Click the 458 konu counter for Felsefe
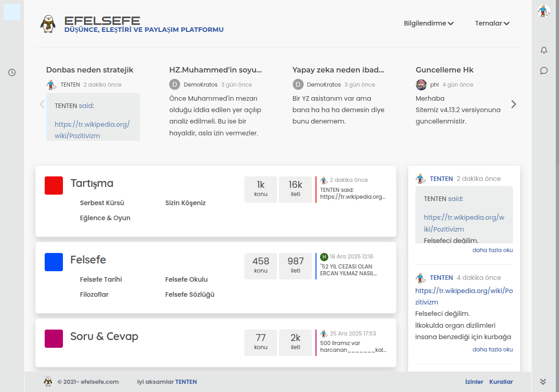559x392 pixels. 261,266
